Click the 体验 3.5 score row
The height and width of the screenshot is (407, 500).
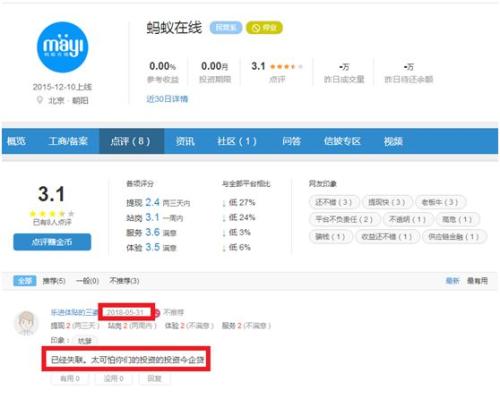(151, 247)
